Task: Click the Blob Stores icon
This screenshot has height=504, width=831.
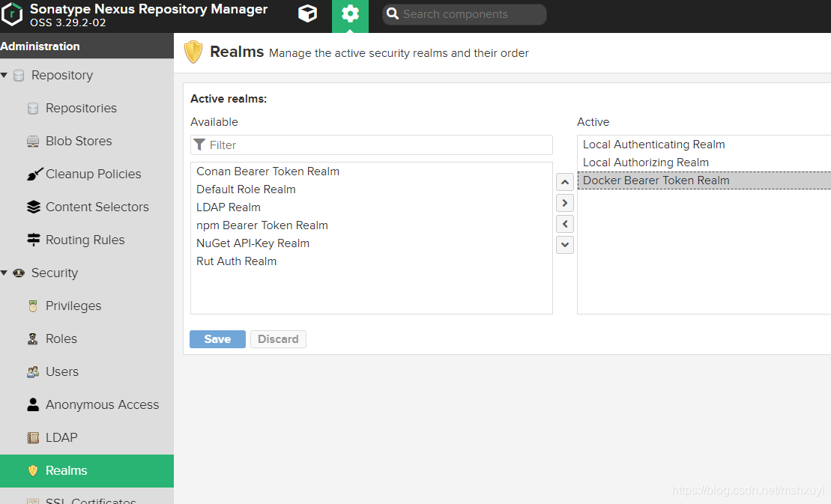Action: click(33, 142)
